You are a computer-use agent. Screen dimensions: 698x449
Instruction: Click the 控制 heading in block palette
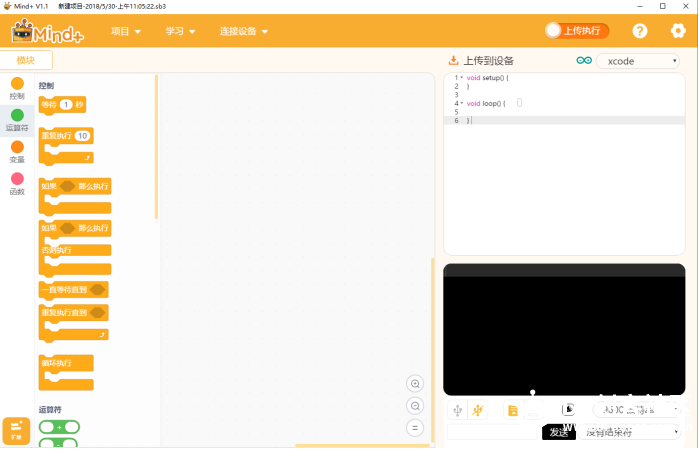(46, 86)
